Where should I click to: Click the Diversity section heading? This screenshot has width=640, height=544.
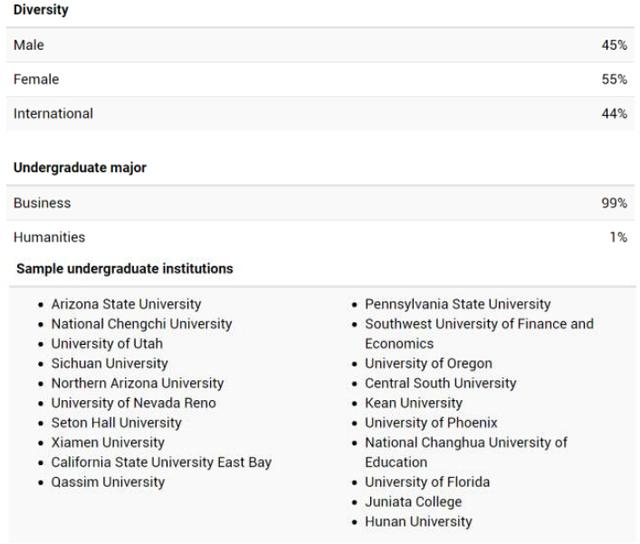(41, 10)
